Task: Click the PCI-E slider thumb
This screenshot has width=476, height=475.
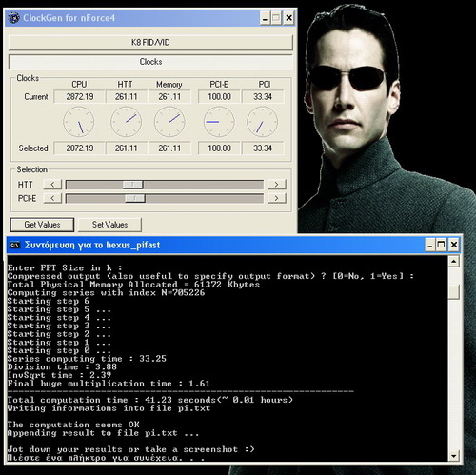Action: 135,198
